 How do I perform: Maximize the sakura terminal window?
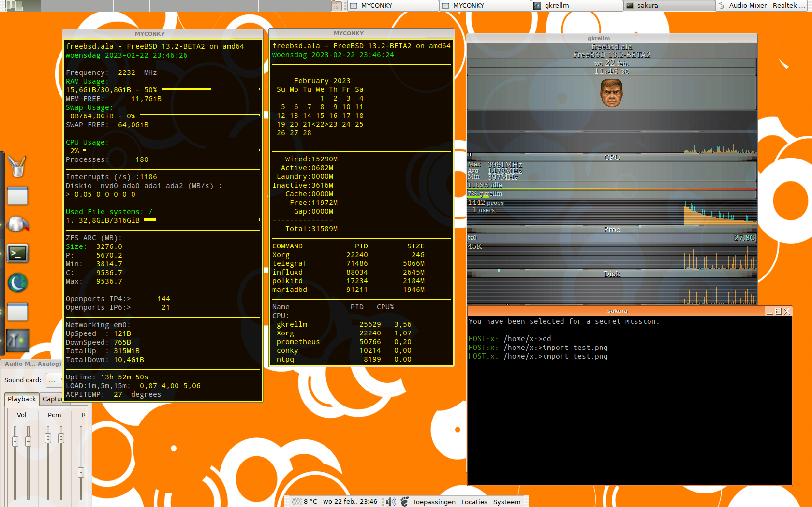tap(778, 311)
